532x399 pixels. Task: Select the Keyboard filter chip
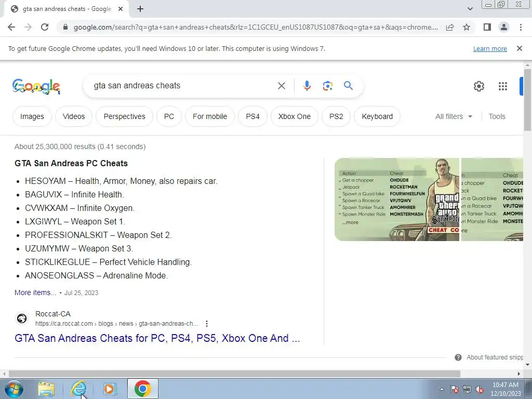coord(377,116)
